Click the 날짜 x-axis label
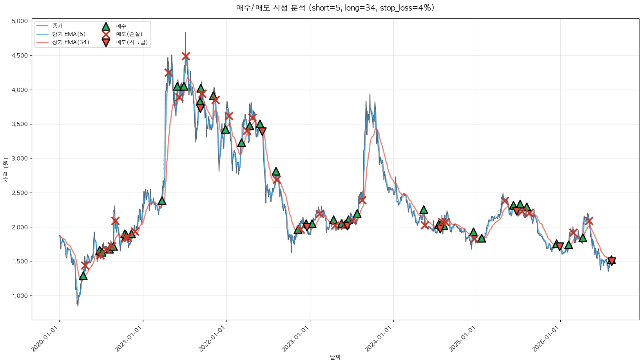 335,357
